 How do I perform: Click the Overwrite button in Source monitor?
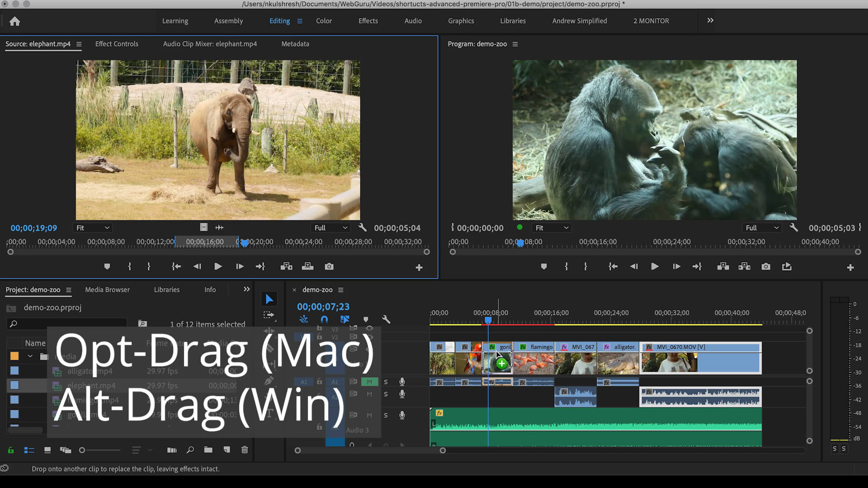click(307, 267)
